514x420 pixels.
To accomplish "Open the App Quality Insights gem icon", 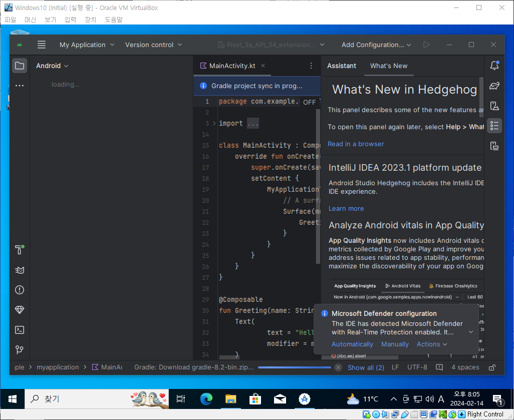I will (20, 310).
